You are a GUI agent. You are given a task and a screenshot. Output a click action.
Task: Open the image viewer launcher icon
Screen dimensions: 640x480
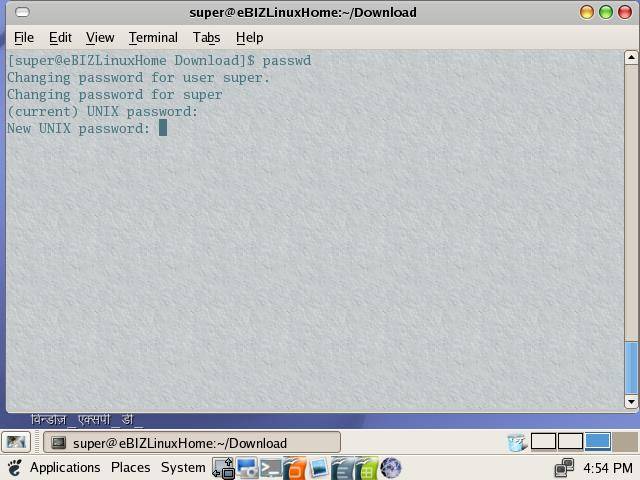(318, 468)
